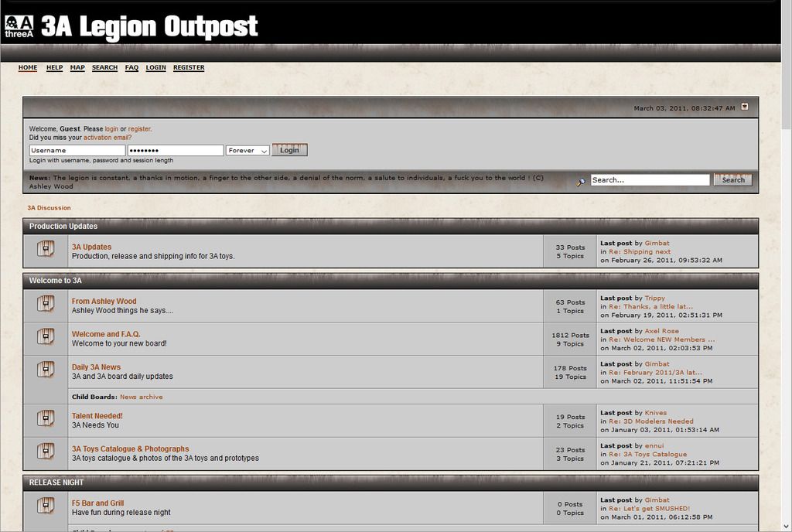Click the board icon next to Talent Needed!
The height and width of the screenshot is (532, 792).
[x=46, y=418]
